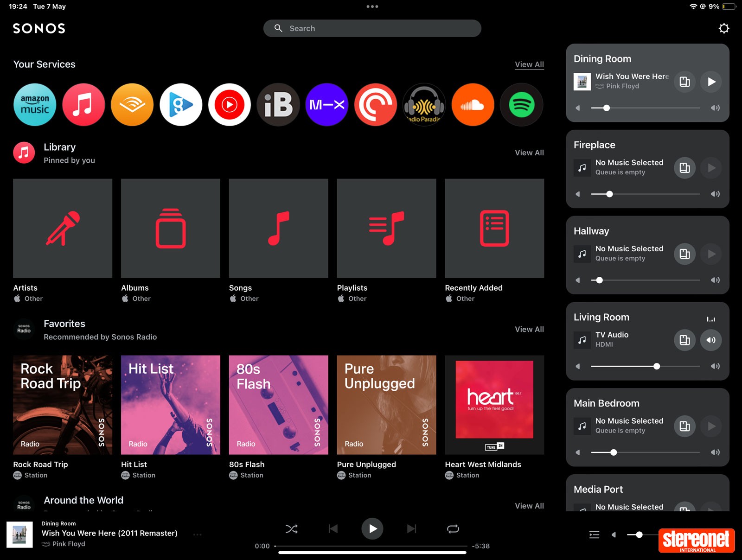View all Favorites stations
Viewport: 742px width, 560px height.
(x=529, y=329)
